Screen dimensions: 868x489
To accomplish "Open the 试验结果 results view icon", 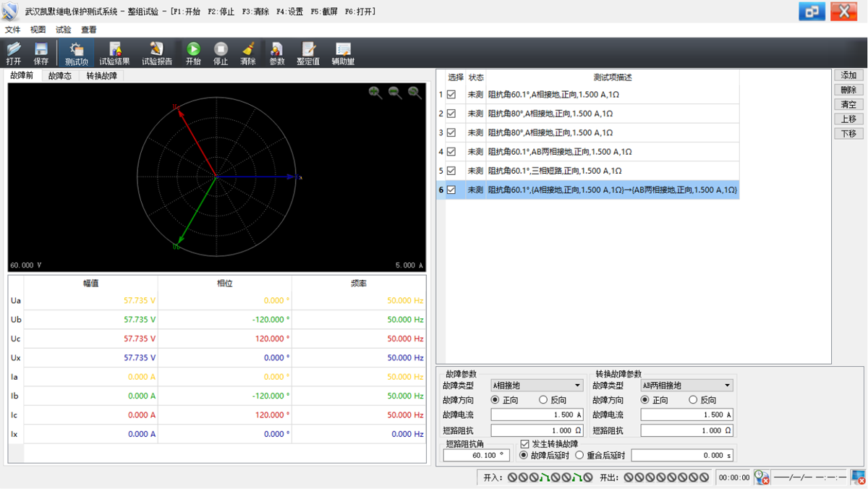I will point(114,54).
